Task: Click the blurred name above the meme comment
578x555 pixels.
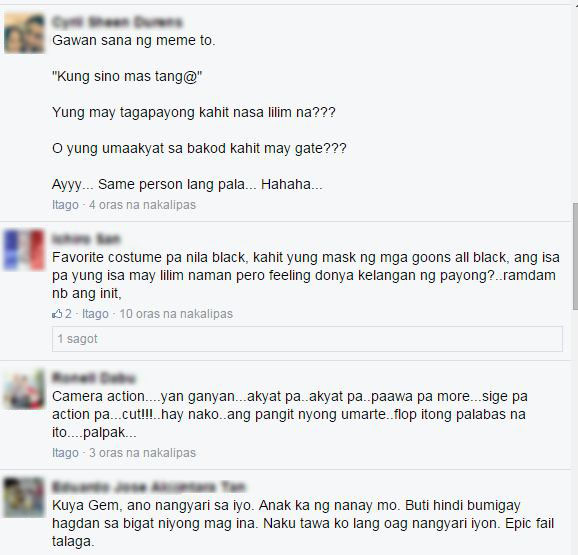Action: (x=117, y=22)
